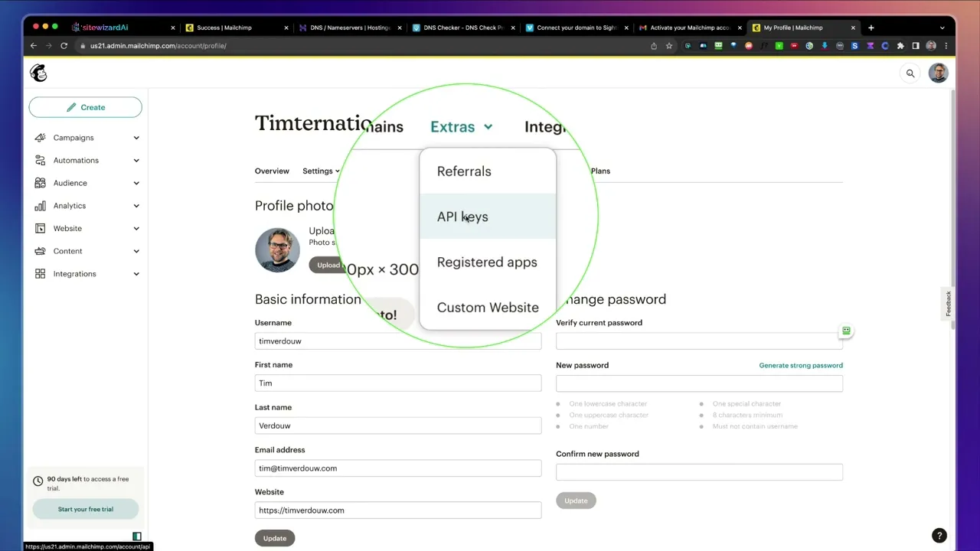
Task: Switch to Activate your Mailchimp account tab
Action: point(690,28)
